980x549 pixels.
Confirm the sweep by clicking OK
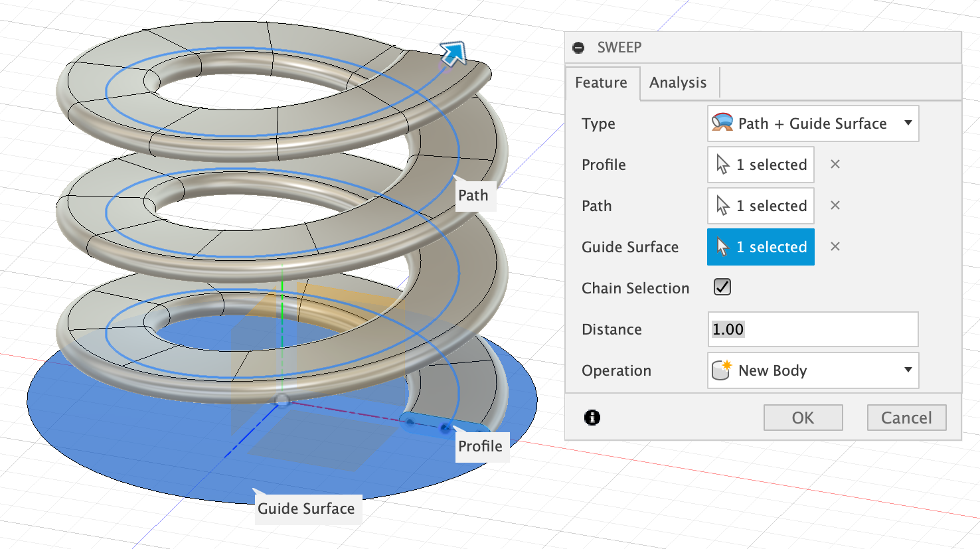click(x=803, y=418)
